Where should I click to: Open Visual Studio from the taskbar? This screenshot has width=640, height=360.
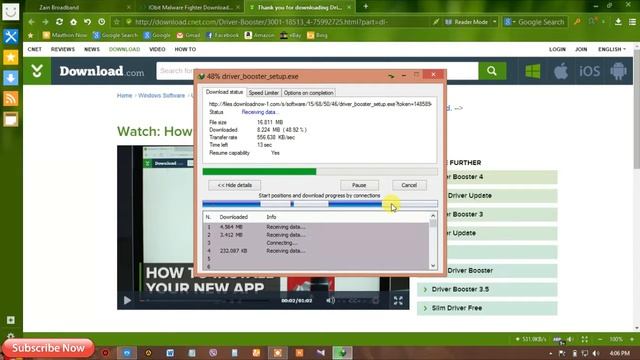(x=320, y=353)
